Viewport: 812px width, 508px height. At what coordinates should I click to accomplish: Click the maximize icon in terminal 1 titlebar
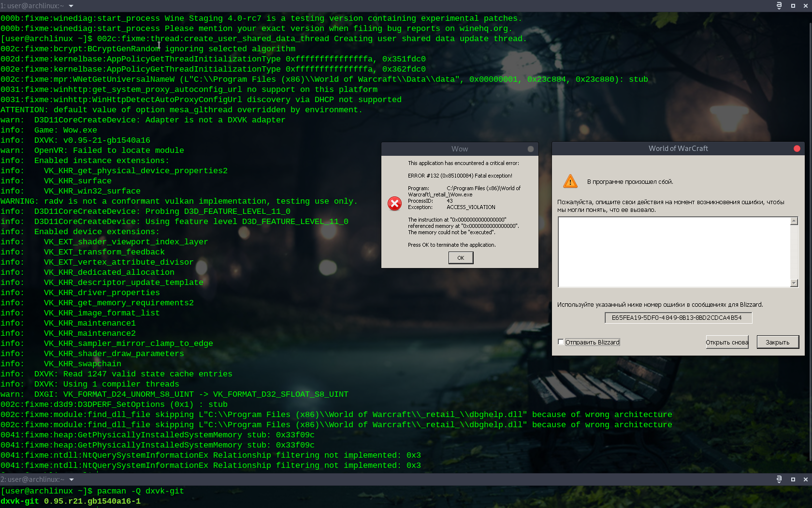[x=793, y=6]
